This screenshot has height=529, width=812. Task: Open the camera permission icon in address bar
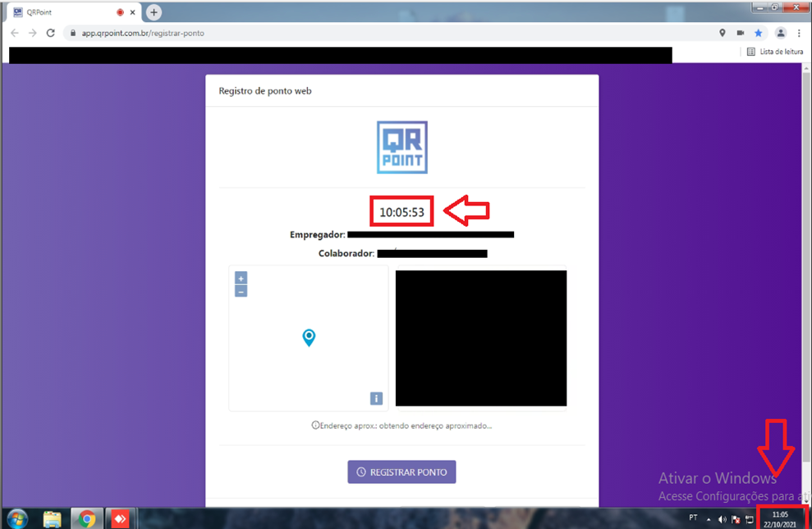[741, 33]
